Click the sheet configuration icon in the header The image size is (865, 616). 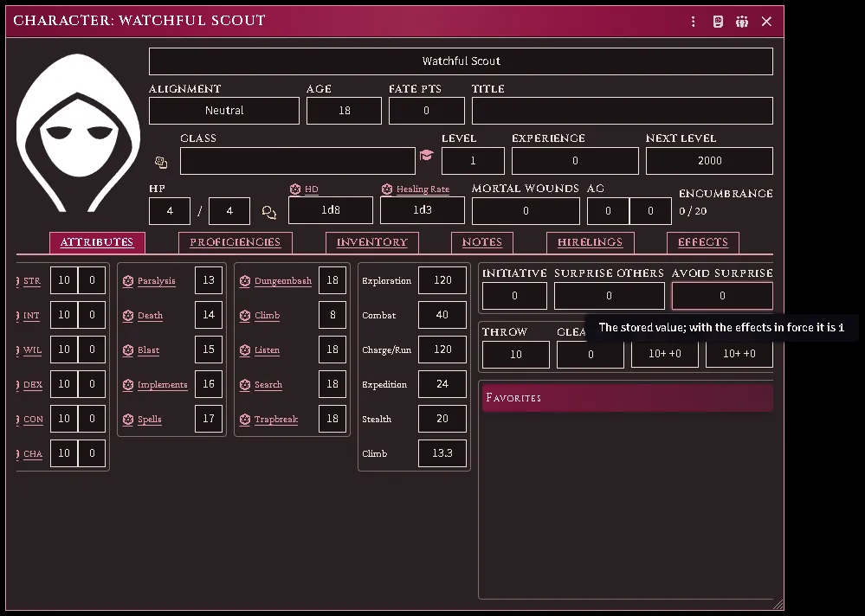718,22
